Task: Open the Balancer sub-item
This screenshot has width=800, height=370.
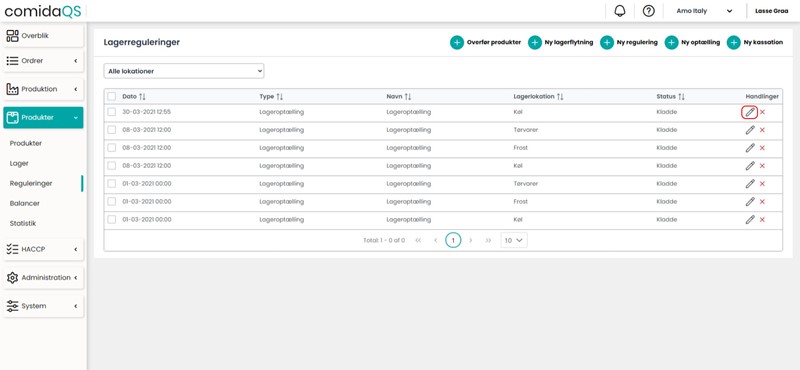Action: pos(24,203)
